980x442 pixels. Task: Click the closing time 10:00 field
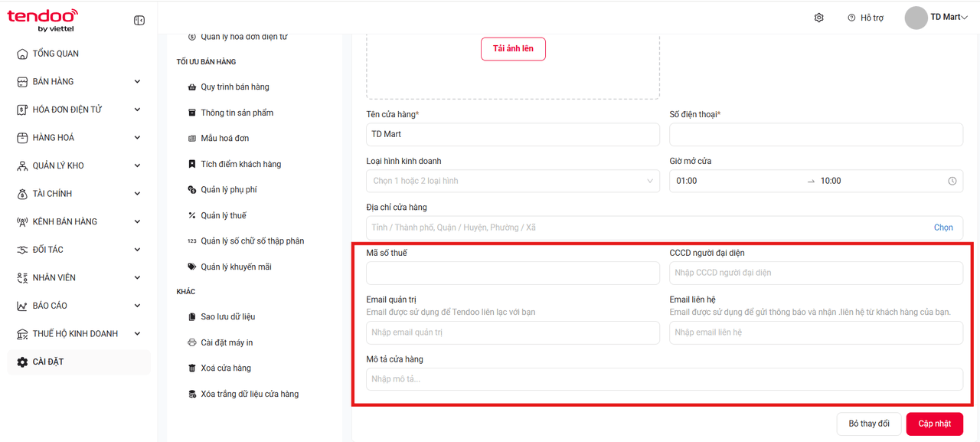tap(880, 181)
